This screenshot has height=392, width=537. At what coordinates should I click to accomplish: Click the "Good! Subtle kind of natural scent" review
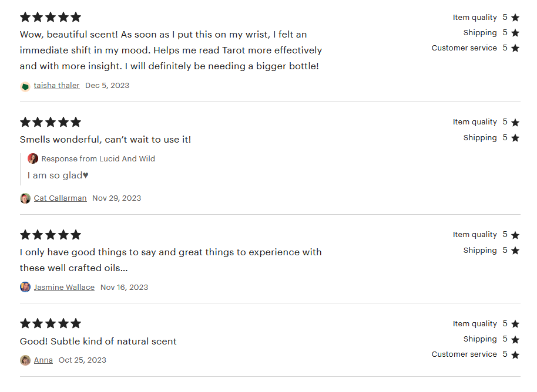click(98, 342)
